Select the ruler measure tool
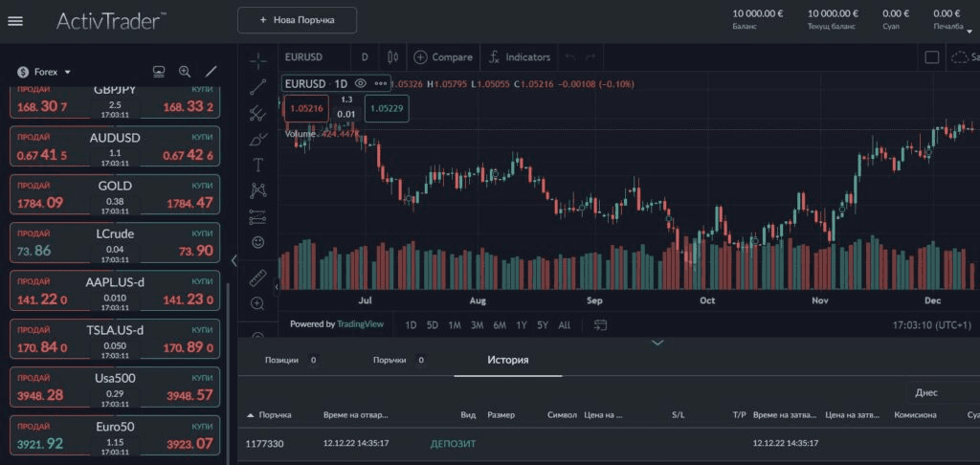This screenshot has height=465, width=980. (x=257, y=277)
